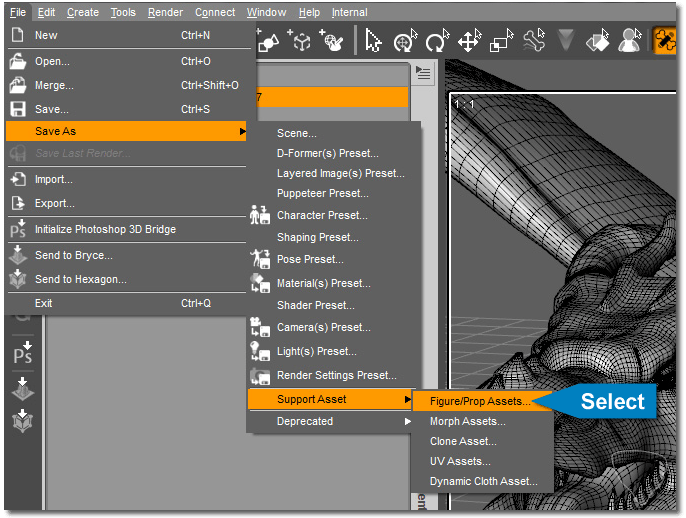Select the Rotate tool in toolbar
Image resolution: width=686 pixels, height=518 pixels.
coord(438,41)
